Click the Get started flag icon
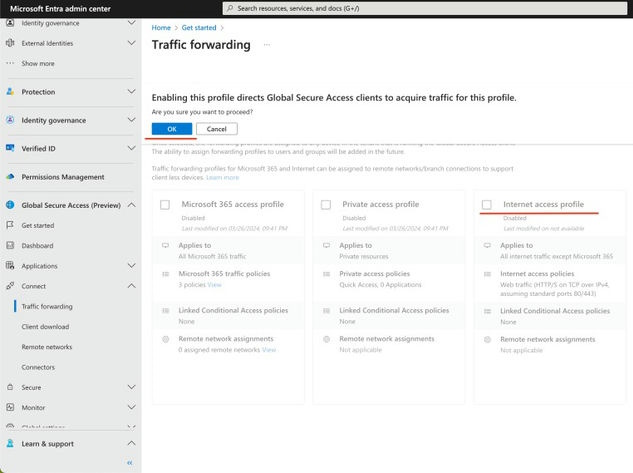 [10, 225]
